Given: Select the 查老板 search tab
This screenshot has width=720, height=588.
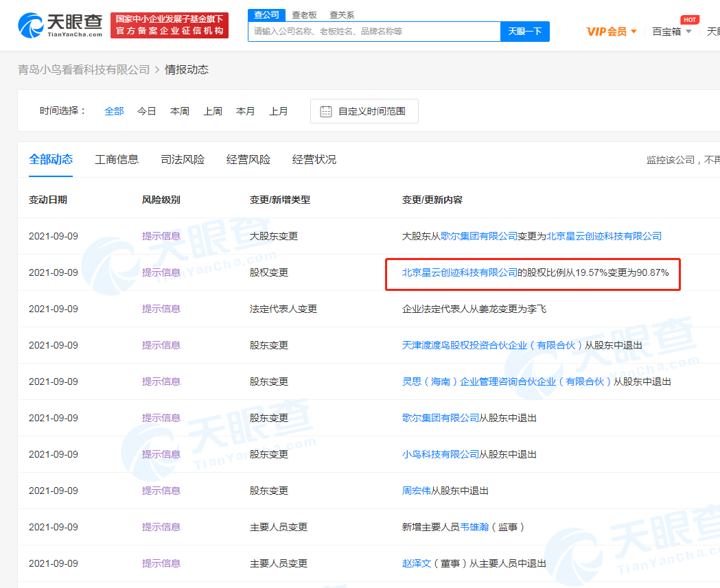Looking at the screenshot, I should coord(304,15).
